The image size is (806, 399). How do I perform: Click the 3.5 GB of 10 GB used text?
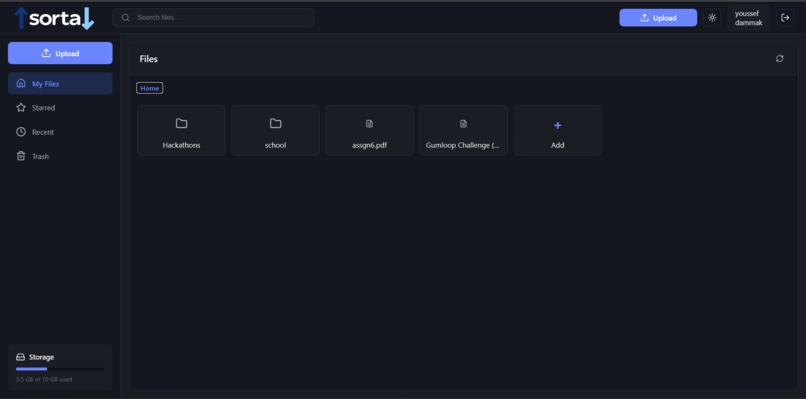coord(44,379)
